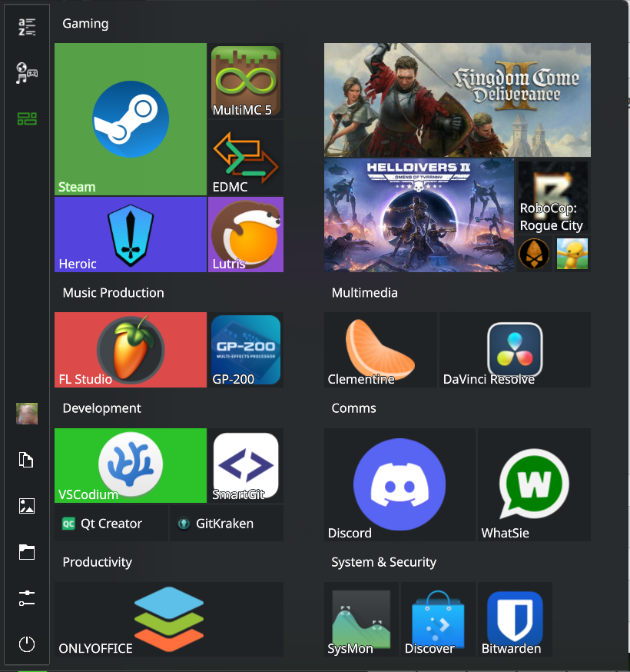Click the Music Production group header
The width and height of the screenshot is (630, 672).
(114, 293)
